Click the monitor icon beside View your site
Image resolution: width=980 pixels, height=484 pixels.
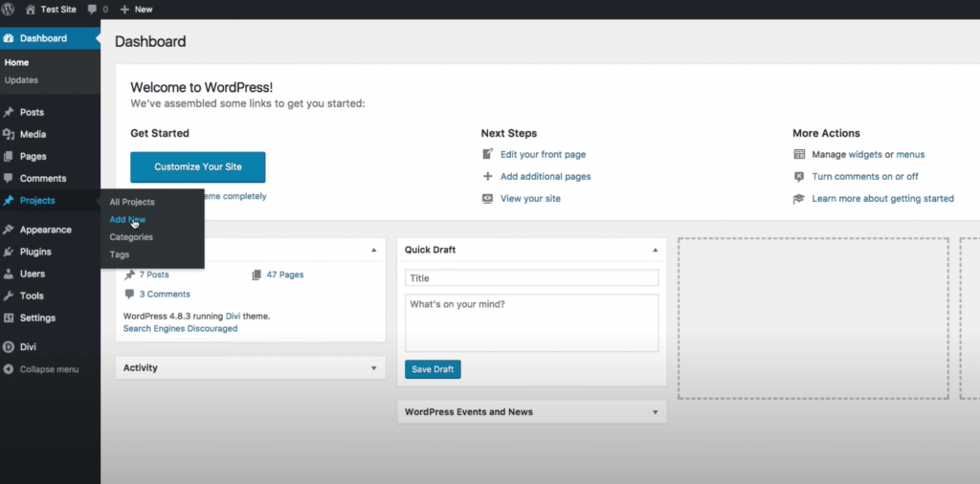[x=487, y=199]
